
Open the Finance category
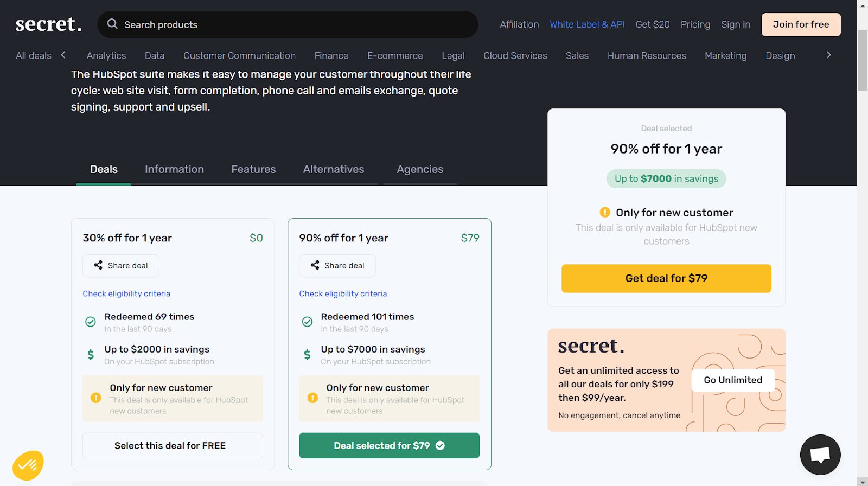[331, 55]
